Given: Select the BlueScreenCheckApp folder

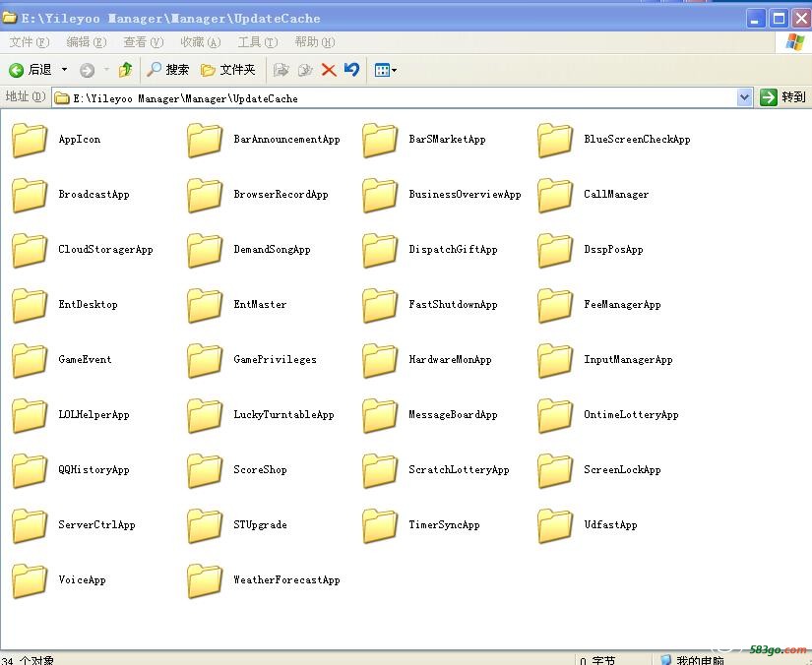Looking at the screenshot, I should (x=614, y=140).
